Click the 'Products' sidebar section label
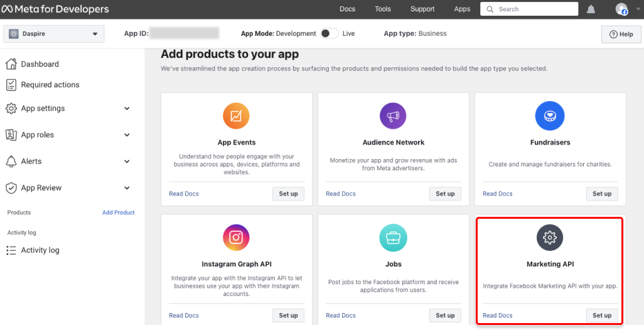This screenshot has height=330, width=644. point(19,212)
